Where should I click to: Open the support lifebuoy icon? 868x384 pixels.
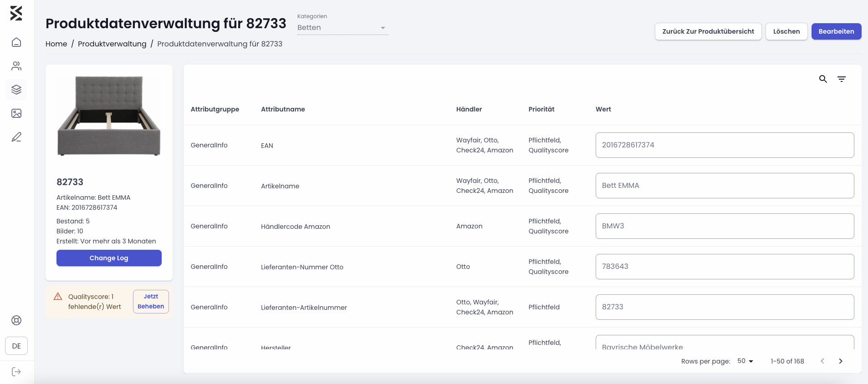click(16, 320)
